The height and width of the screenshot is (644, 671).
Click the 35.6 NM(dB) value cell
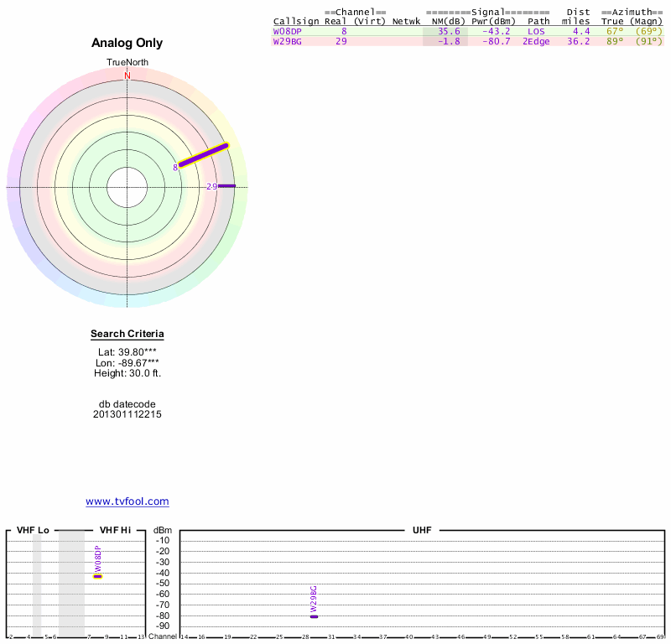click(x=449, y=31)
